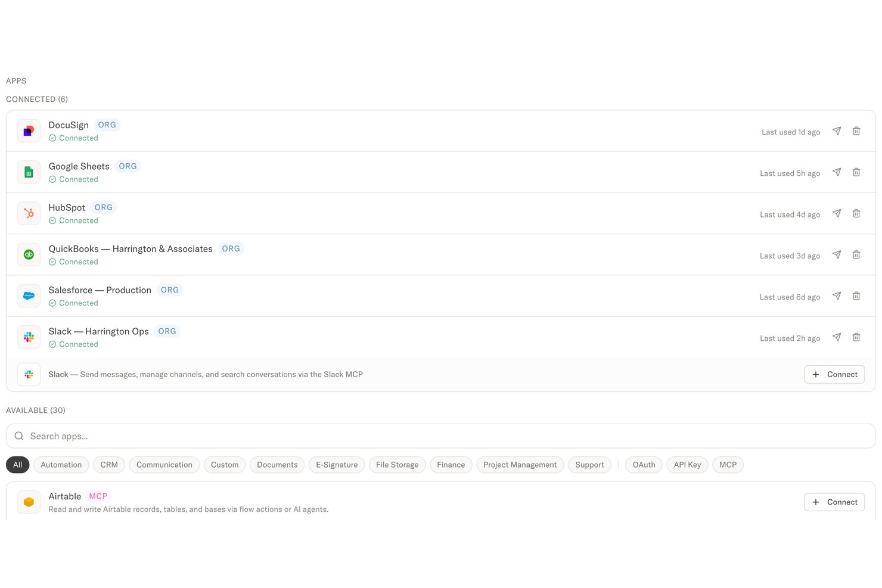Click the MCP badge beside Airtable
This screenshot has height=588, width=882.
98,496
